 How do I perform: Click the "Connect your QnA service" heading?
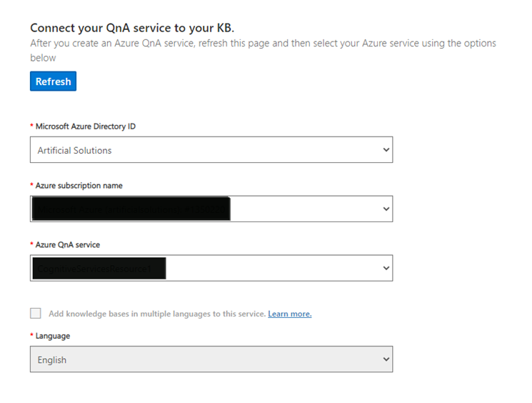coord(132,28)
